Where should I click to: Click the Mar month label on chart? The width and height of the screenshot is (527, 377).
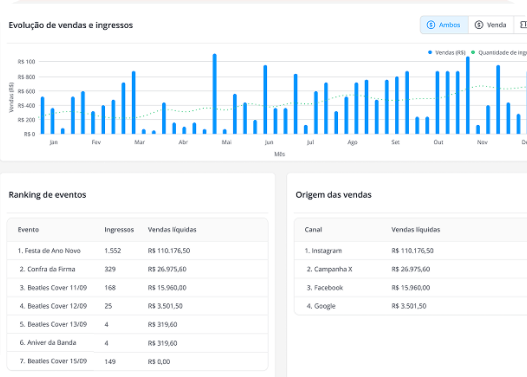(x=139, y=142)
